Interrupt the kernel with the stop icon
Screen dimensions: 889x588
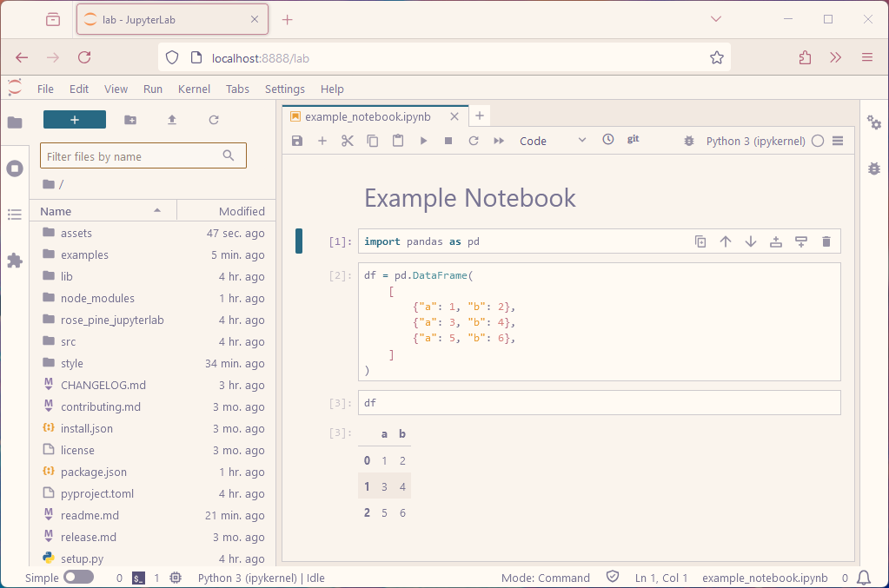click(448, 141)
